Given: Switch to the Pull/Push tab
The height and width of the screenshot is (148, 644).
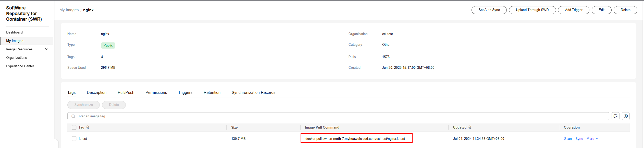Looking at the screenshot, I should coord(126,93).
